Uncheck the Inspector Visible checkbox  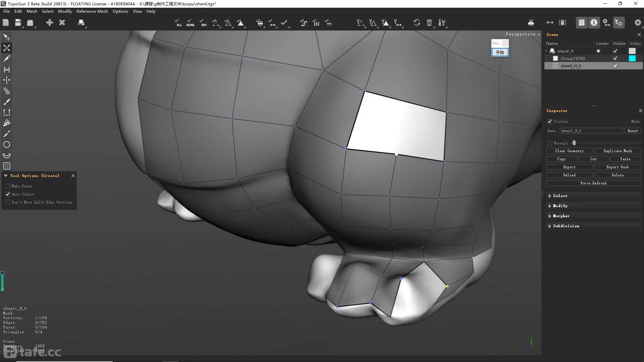[550, 121]
